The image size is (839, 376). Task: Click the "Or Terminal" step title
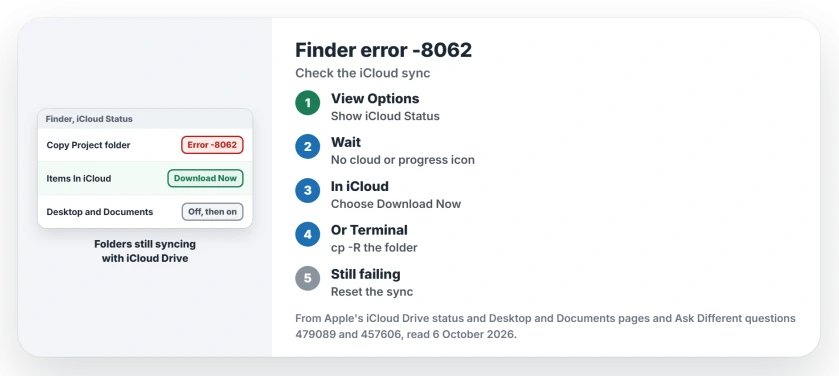click(369, 230)
